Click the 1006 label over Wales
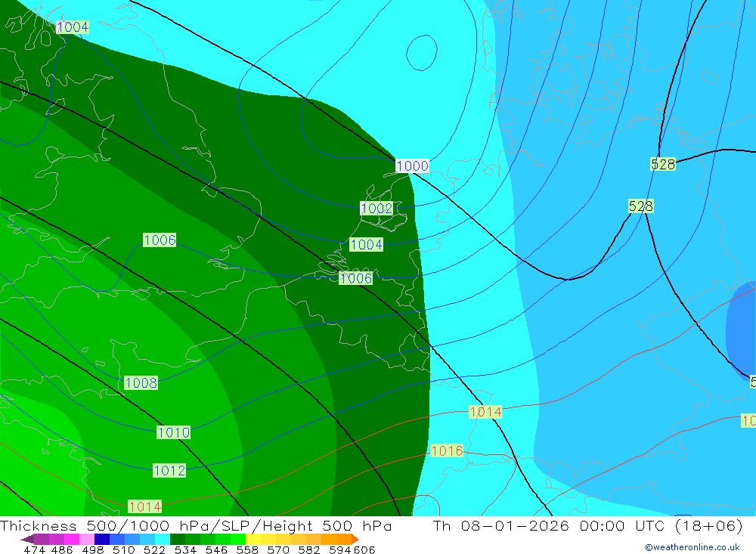Screen dimensions: 756x554 160,240
